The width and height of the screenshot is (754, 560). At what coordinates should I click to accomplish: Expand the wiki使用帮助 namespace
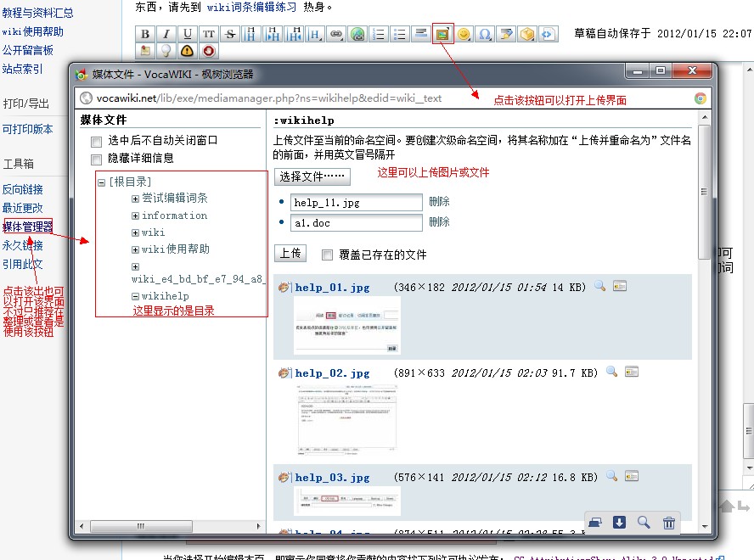136,250
